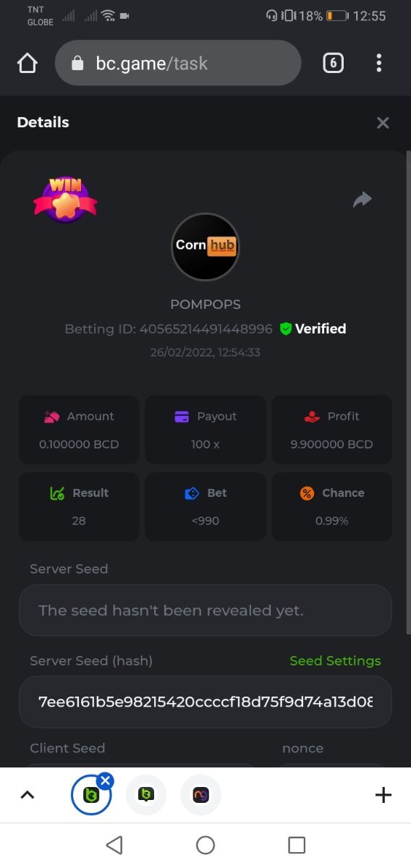Add a new tab to group
Screen dimensions: 411x868
(x=384, y=796)
